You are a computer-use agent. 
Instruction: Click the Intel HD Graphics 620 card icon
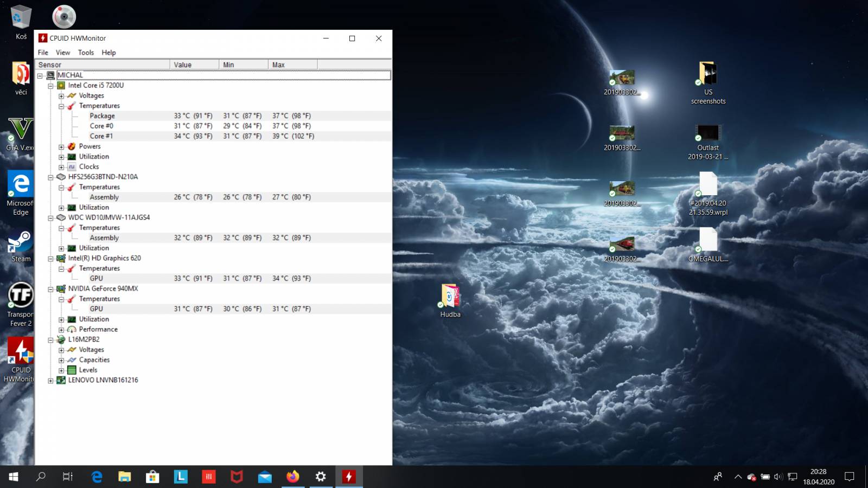click(x=61, y=258)
